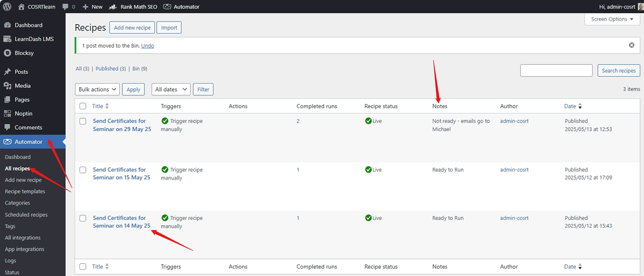
Task: Click the 2025/05/12 at 15:43 date cell
Action: click(588, 222)
